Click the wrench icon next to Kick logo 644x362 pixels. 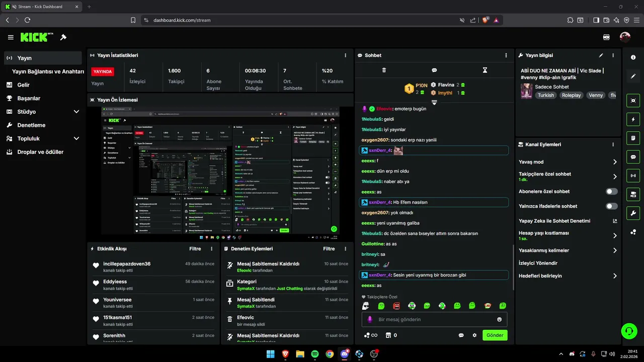(x=63, y=37)
